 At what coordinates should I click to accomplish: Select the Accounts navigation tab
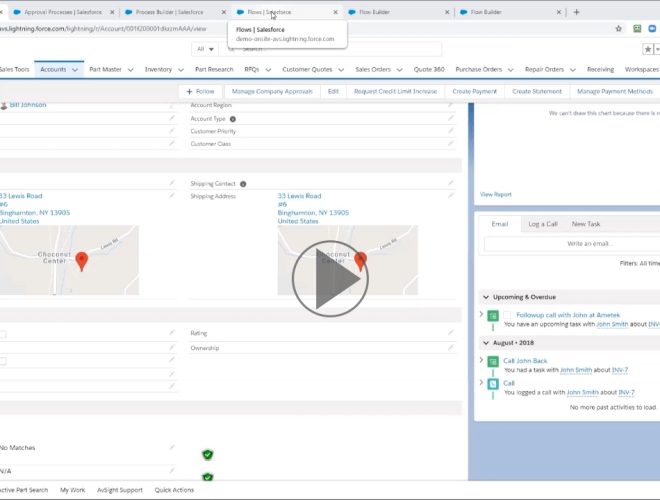pyautogui.click(x=53, y=69)
